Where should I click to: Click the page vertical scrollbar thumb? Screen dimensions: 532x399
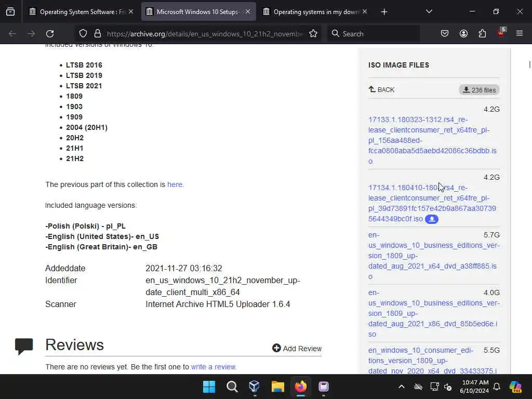click(x=529, y=64)
